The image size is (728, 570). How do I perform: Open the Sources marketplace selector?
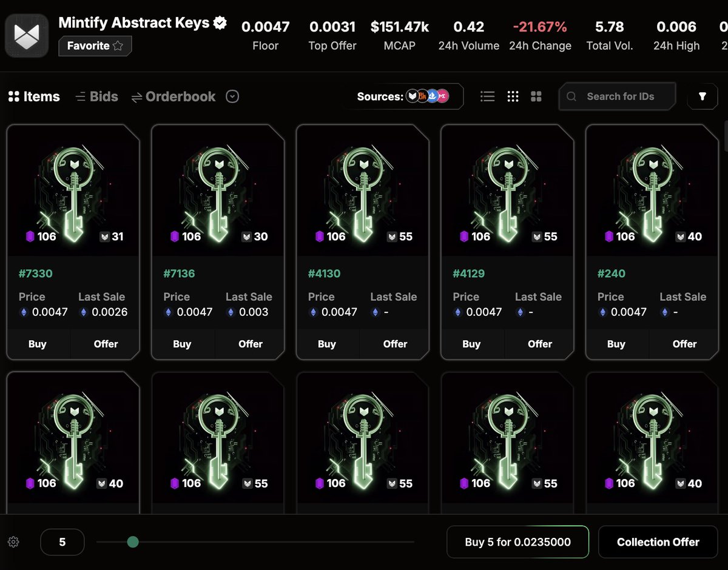[x=403, y=96]
